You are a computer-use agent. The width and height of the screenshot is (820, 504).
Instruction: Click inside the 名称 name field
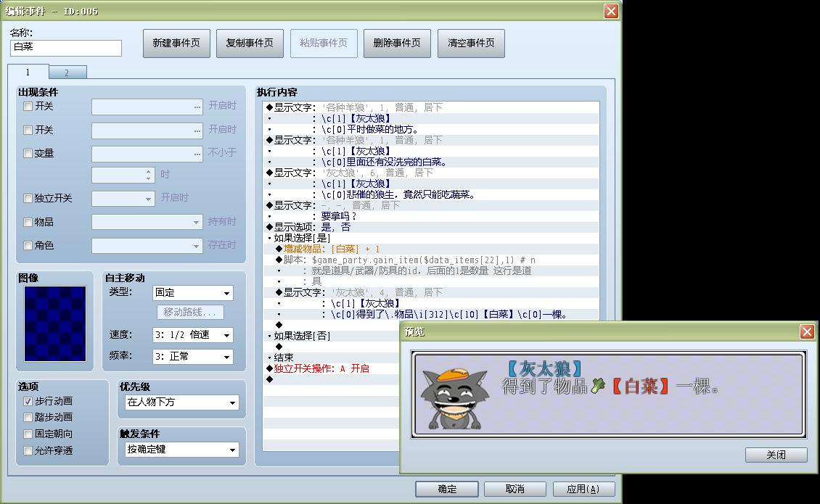(65, 48)
